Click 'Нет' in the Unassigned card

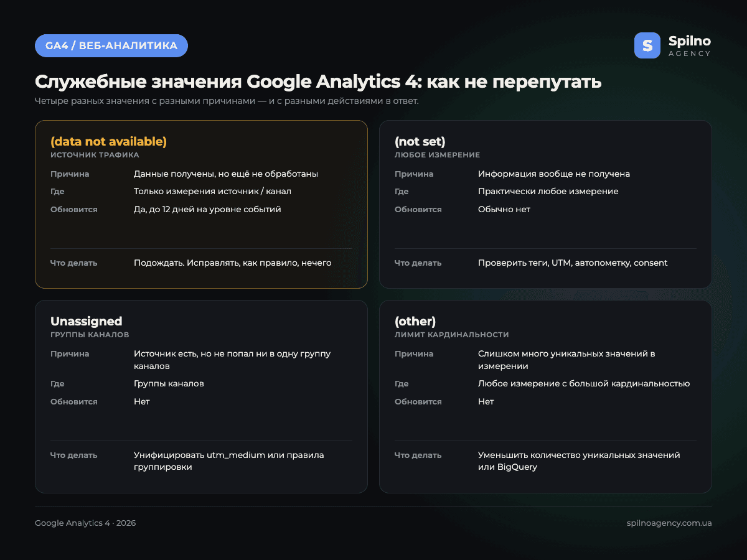pyautogui.click(x=142, y=402)
